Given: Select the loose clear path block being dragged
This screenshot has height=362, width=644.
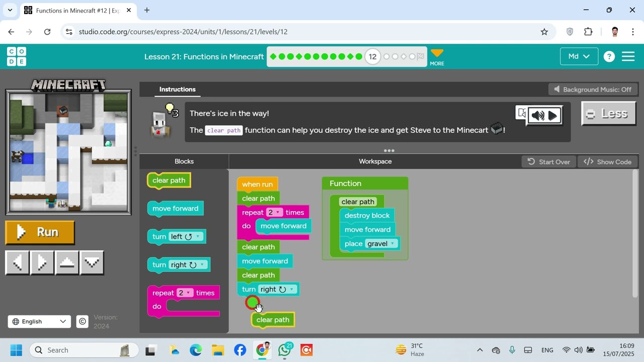Looking at the screenshot, I should coord(273,320).
